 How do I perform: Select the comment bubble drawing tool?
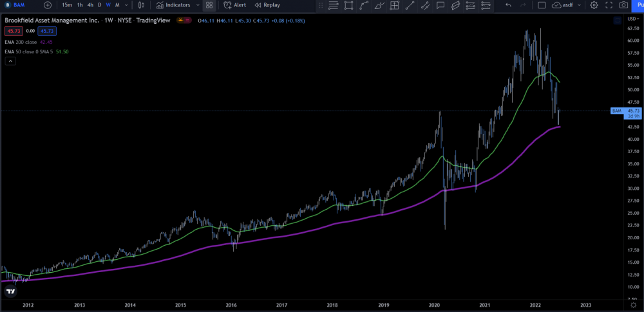(440, 5)
